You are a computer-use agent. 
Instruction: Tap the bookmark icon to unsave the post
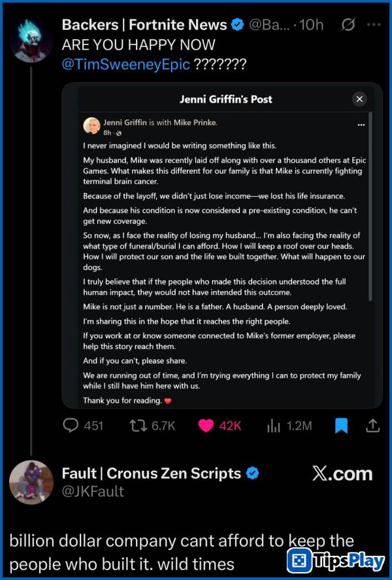(x=340, y=425)
